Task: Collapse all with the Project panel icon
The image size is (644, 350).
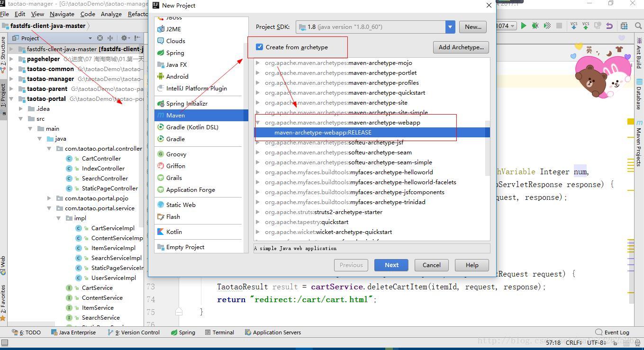Action: pyautogui.click(x=110, y=38)
